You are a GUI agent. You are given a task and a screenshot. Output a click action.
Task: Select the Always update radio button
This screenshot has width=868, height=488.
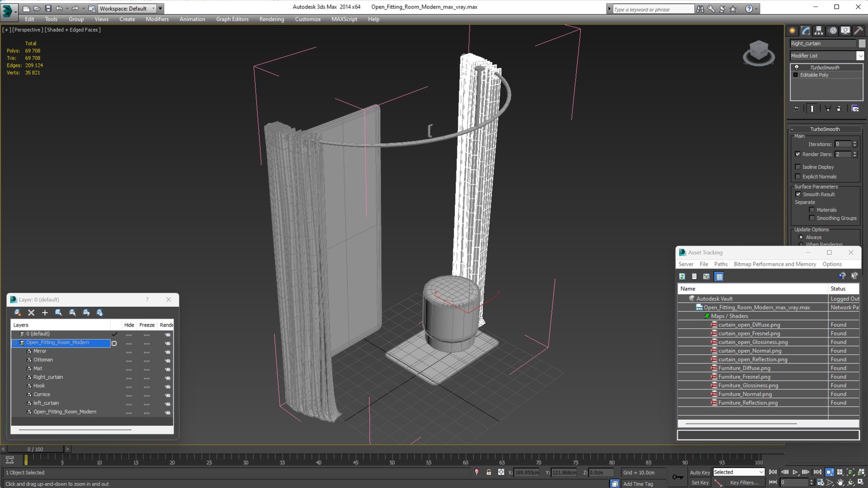coord(801,237)
